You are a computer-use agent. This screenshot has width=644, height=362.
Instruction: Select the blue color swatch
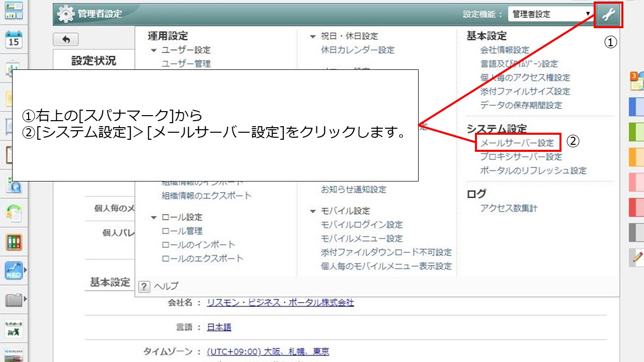tap(637, 106)
